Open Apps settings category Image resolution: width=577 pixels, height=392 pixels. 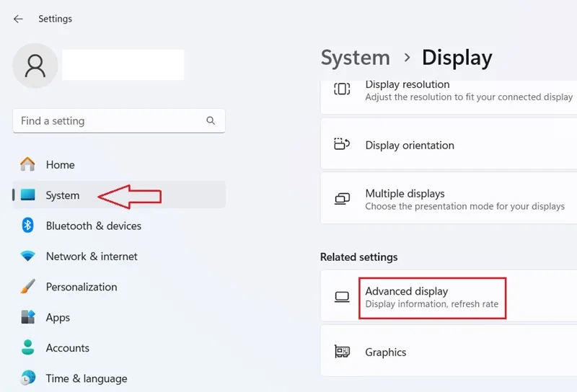(119, 317)
